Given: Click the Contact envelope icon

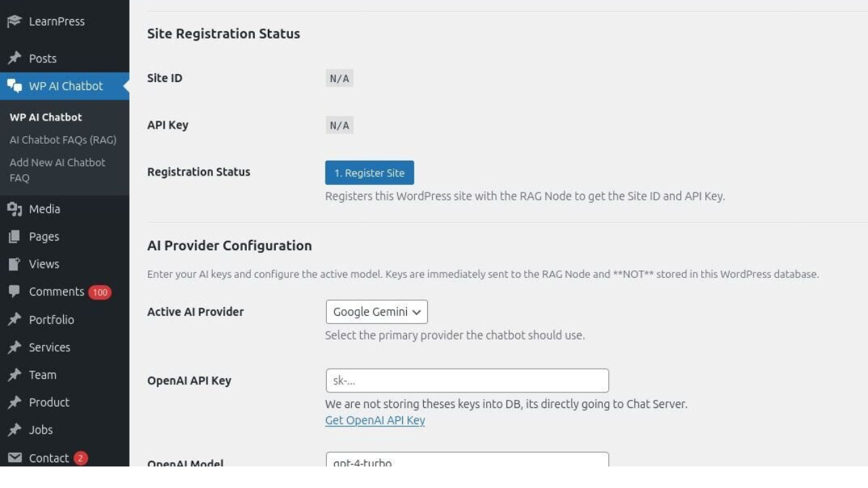Looking at the screenshot, I should (14, 457).
